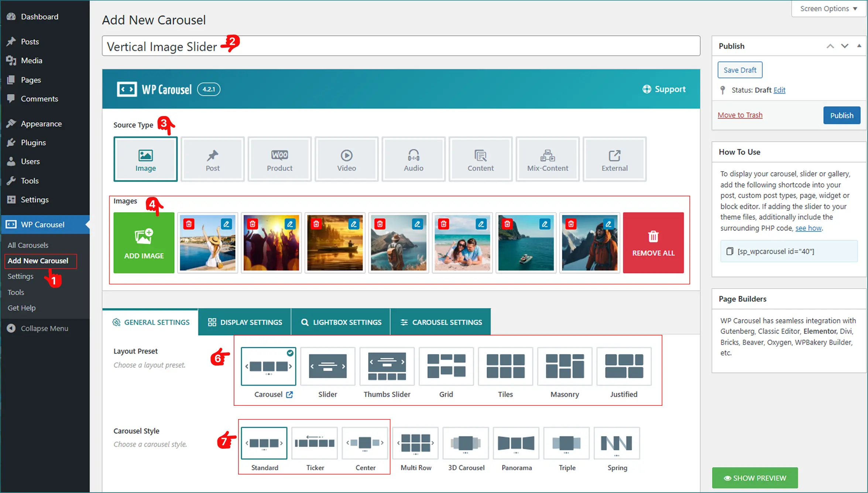Image resolution: width=868 pixels, height=493 pixels.
Task: Open the Screen Options dropdown
Action: point(828,8)
